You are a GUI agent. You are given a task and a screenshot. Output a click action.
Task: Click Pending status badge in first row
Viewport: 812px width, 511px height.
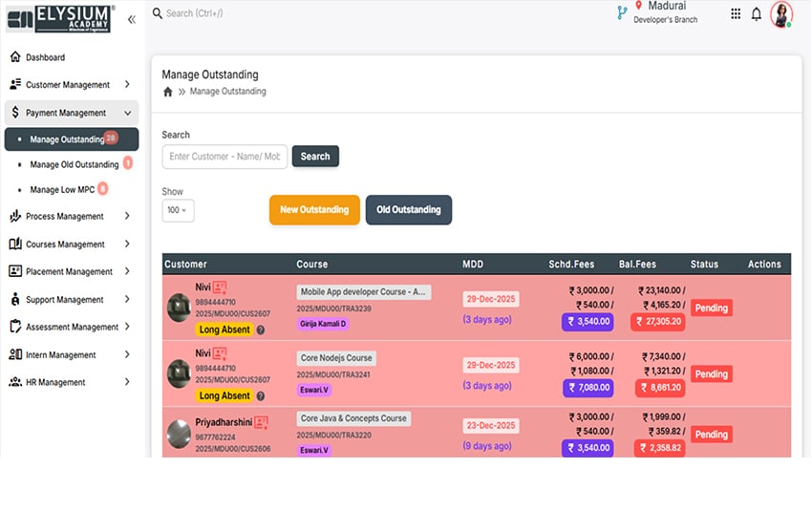(x=711, y=308)
